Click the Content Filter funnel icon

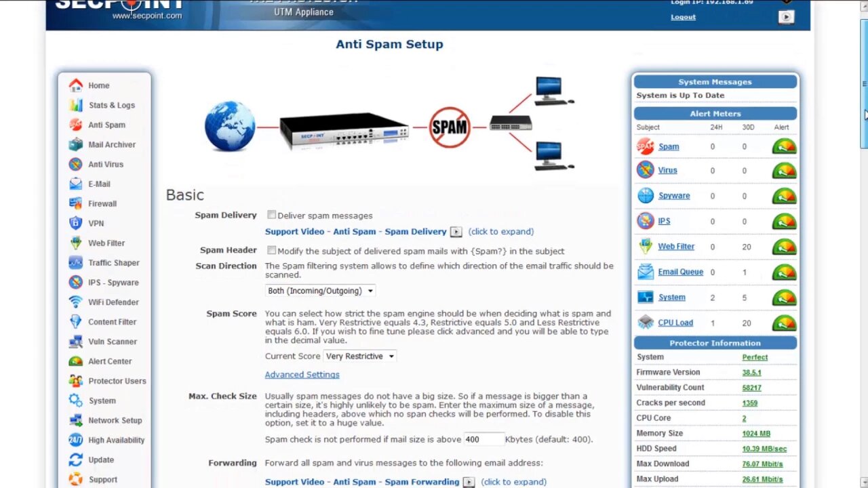[x=75, y=322]
